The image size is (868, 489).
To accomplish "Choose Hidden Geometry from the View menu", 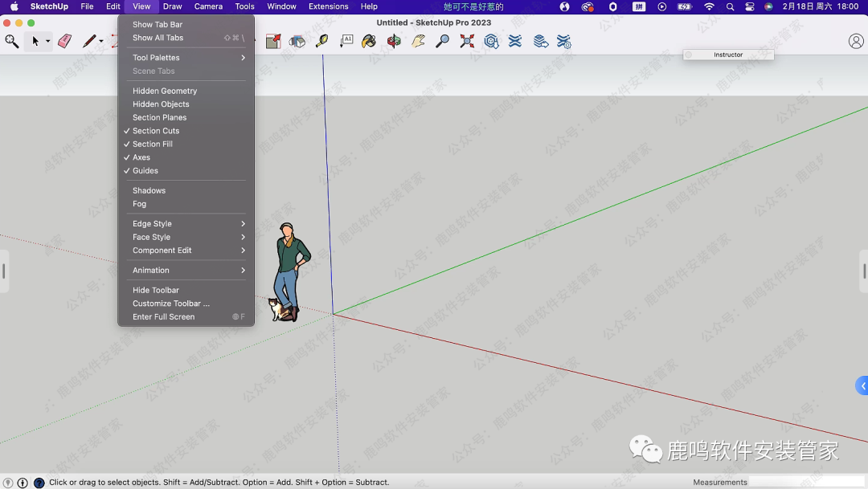I will [x=165, y=91].
